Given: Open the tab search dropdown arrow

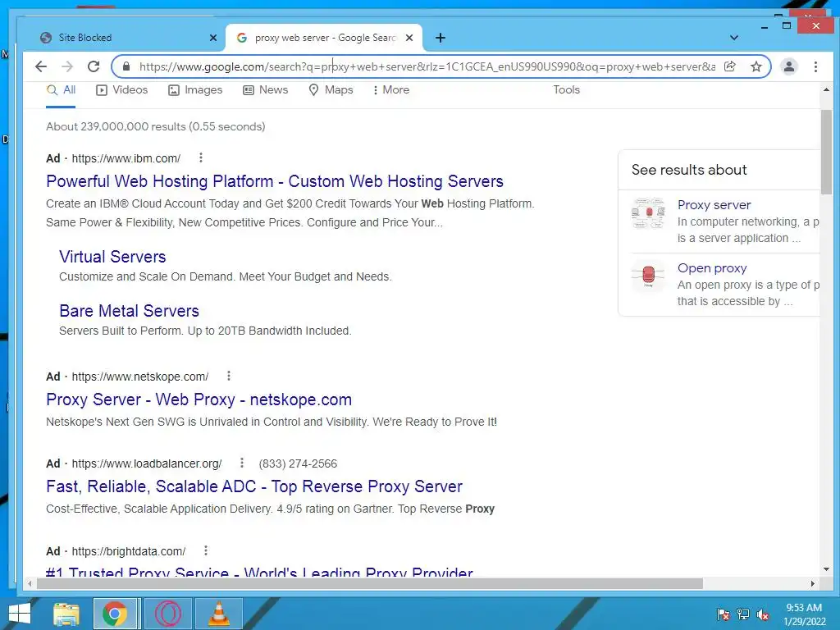Looking at the screenshot, I should click(x=734, y=38).
